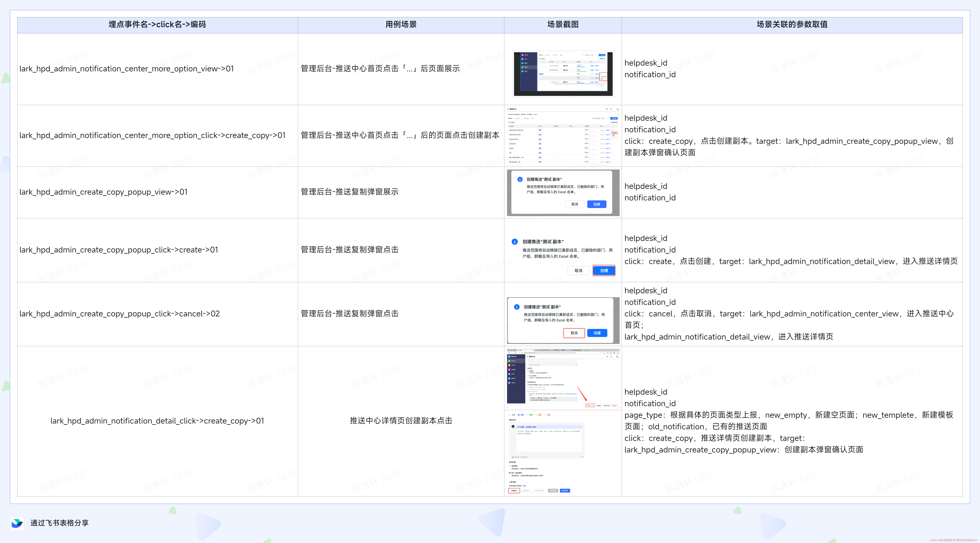Click the Bold (B) icon in the editor toolbar

(x=518, y=457)
